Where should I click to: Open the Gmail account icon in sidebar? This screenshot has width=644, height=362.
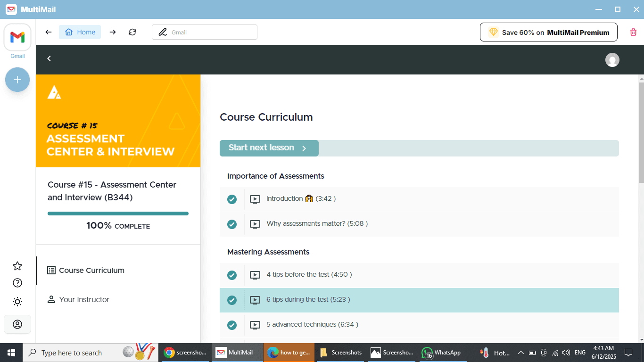tap(17, 37)
